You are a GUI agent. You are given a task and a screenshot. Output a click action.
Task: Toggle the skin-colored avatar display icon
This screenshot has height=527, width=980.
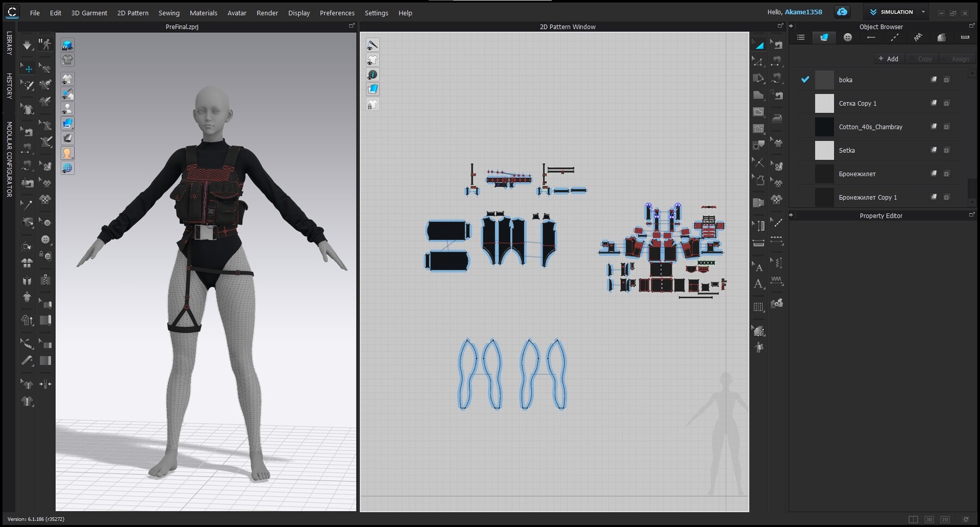[x=68, y=153]
